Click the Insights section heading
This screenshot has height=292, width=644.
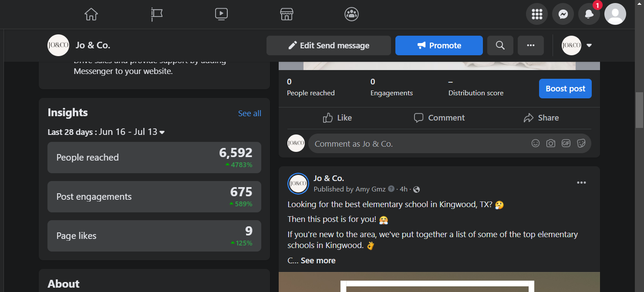pos(67,112)
